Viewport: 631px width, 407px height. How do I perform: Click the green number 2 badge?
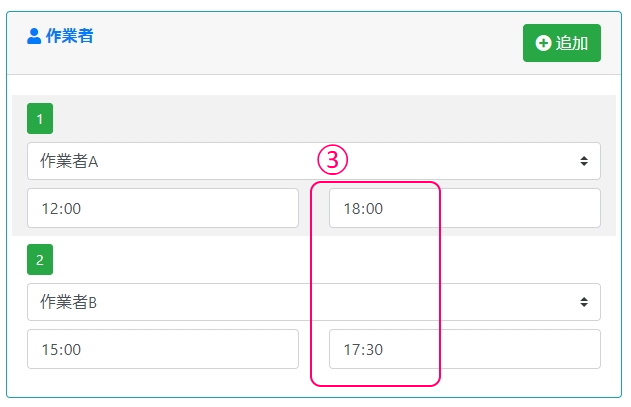(x=40, y=261)
